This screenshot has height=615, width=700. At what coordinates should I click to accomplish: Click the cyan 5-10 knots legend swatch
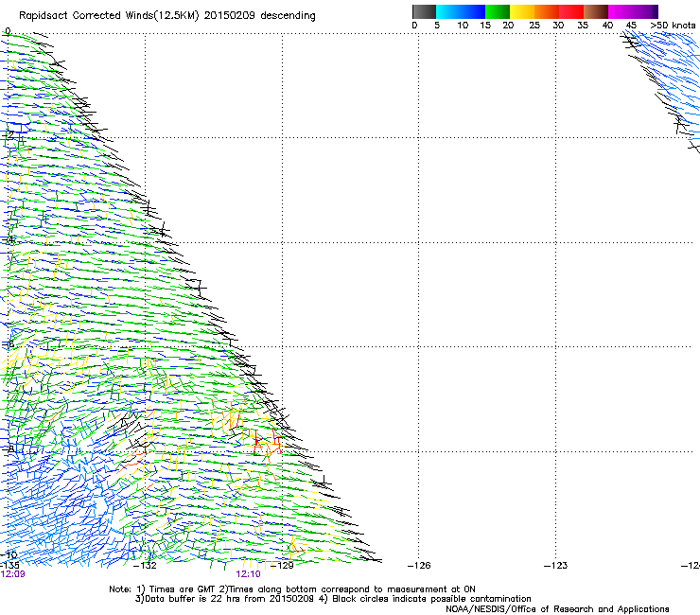[448, 11]
